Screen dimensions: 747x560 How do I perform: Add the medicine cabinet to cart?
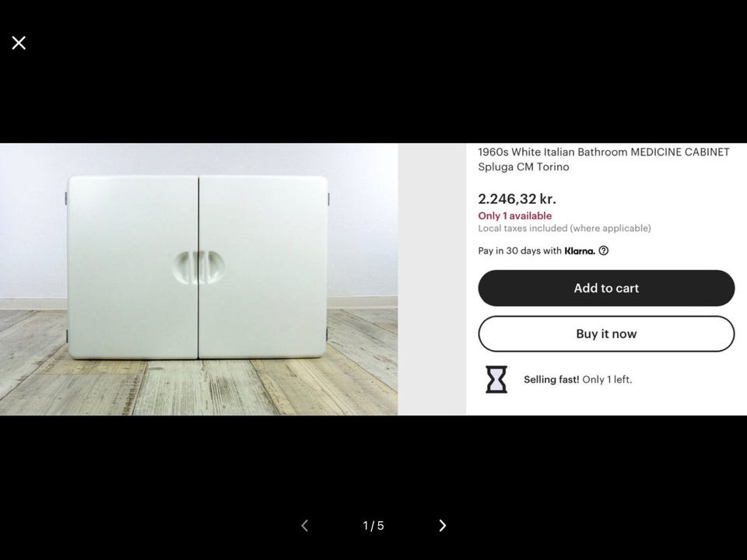606,288
